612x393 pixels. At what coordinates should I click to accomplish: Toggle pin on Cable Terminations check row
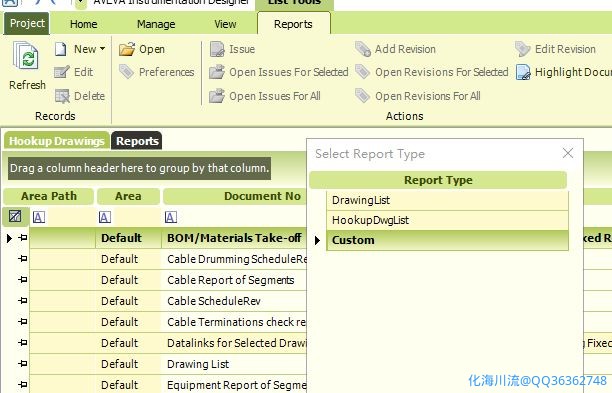pyautogui.click(x=23, y=322)
